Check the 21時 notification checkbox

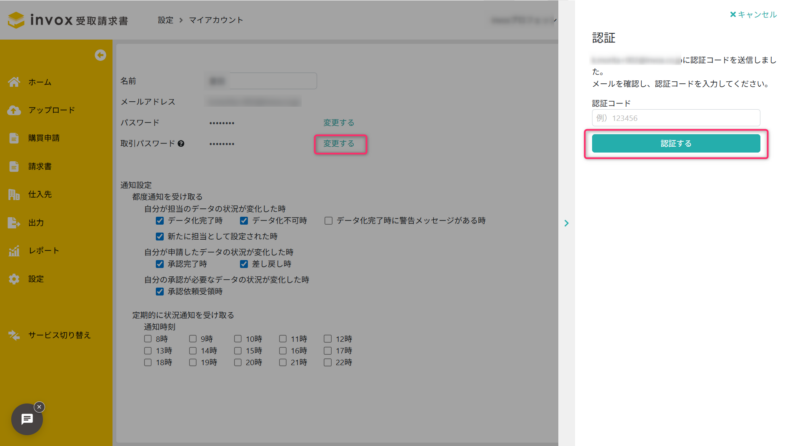[283, 362]
